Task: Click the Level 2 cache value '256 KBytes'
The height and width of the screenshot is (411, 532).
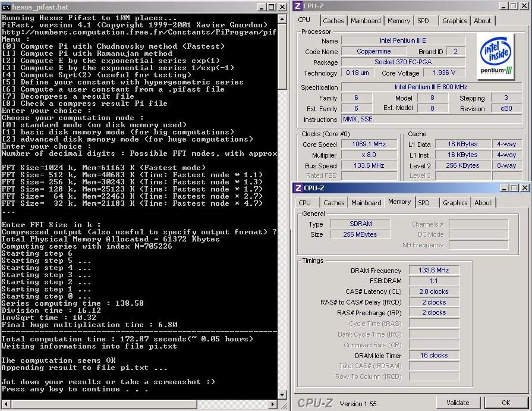Action: (x=462, y=165)
